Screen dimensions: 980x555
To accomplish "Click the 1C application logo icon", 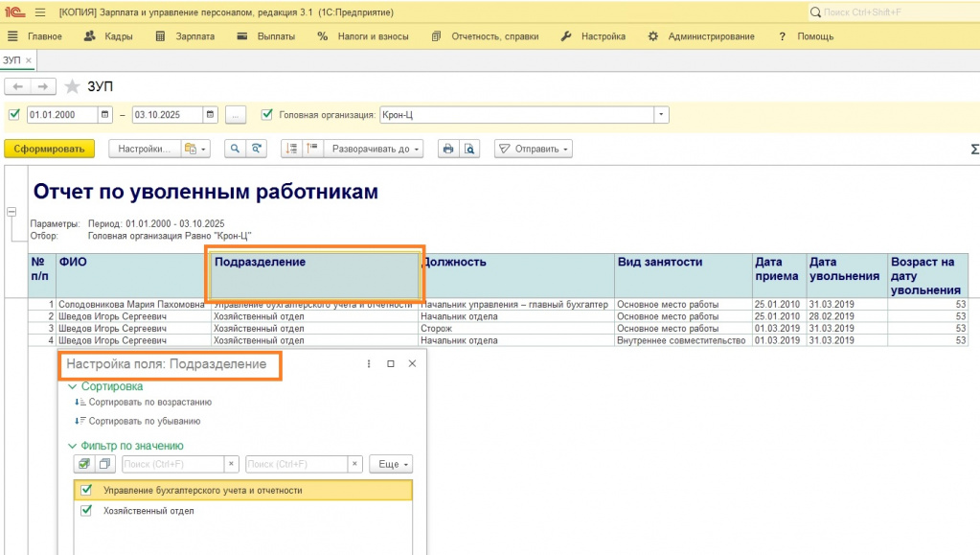I will (14, 12).
